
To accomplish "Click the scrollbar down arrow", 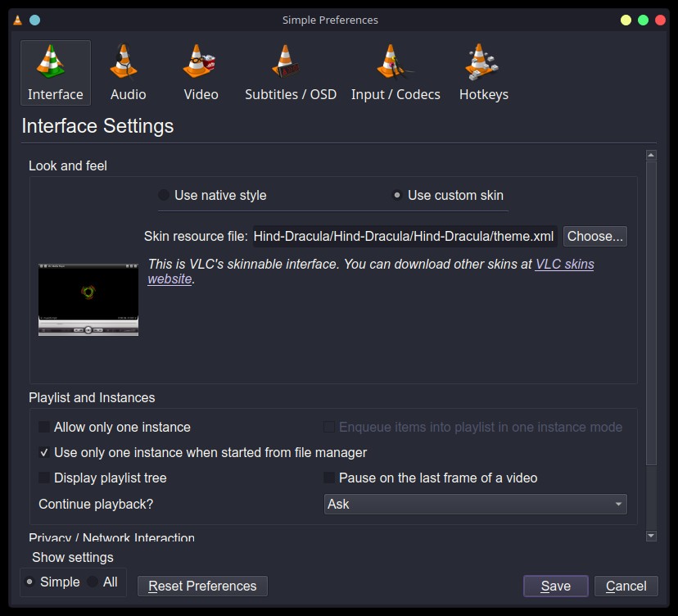I will click(x=651, y=536).
